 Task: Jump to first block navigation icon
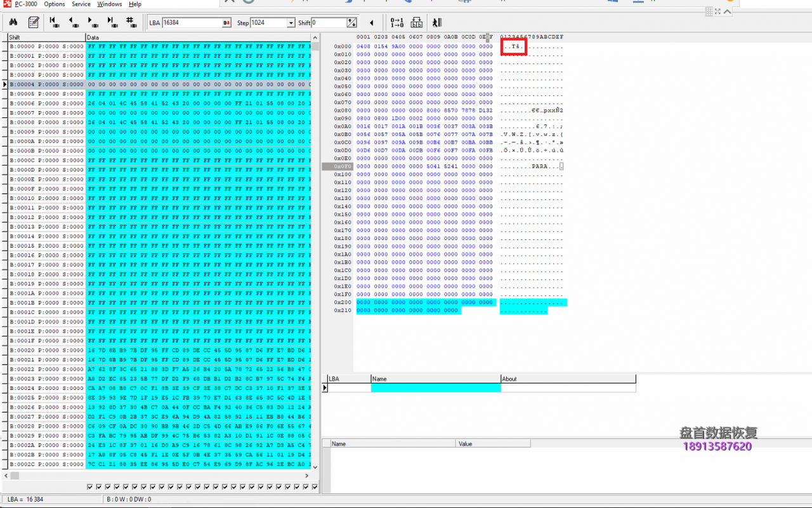pyautogui.click(x=55, y=23)
